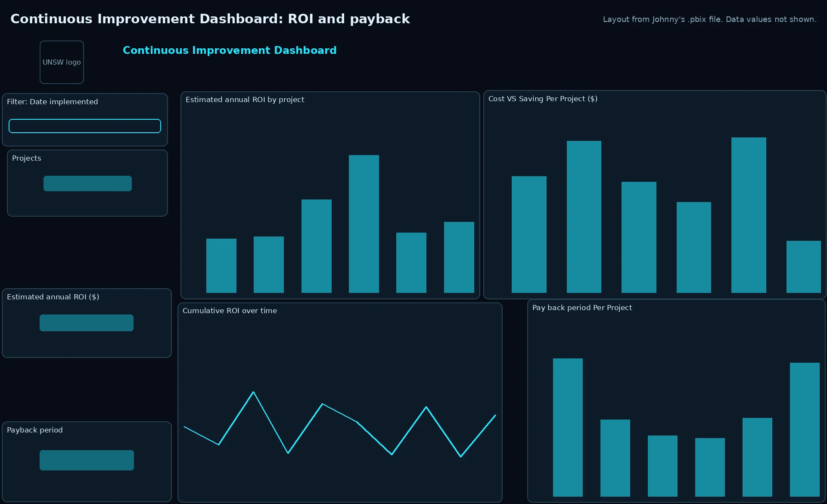Click the 'Filter: Date implemented' label

pyautogui.click(x=53, y=102)
